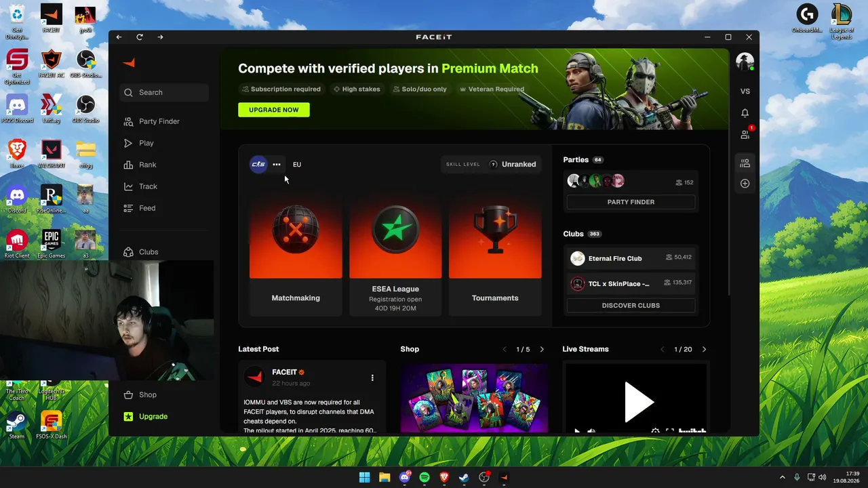Image resolution: width=868 pixels, height=488 pixels.
Task: Go back with the FACEIT back arrow
Action: click(x=119, y=37)
